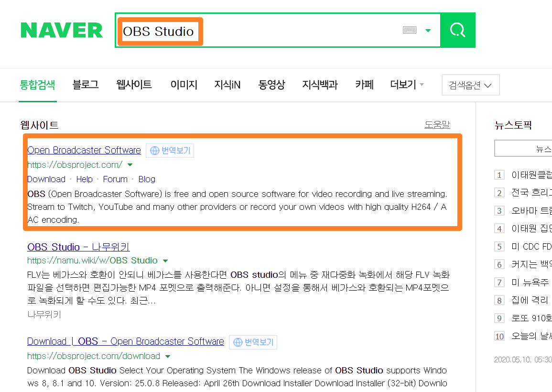Click the namu.wiki/w/OBS Studio URL
Image resolution: width=552 pixels, height=392 pixels.
click(x=92, y=261)
